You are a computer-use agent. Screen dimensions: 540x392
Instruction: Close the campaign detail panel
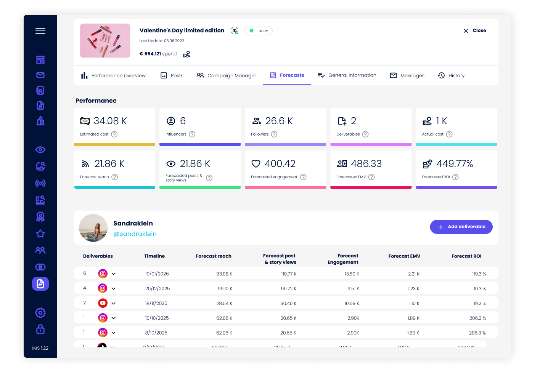click(x=474, y=31)
